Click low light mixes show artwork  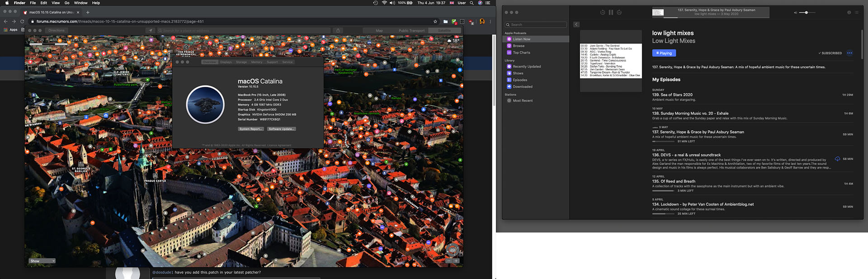click(611, 61)
